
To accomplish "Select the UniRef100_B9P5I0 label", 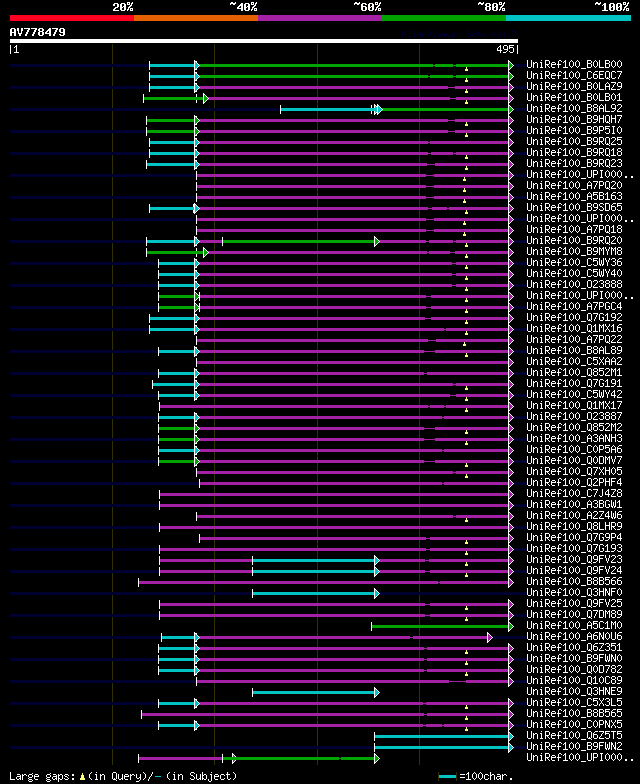I will pos(574,130).
